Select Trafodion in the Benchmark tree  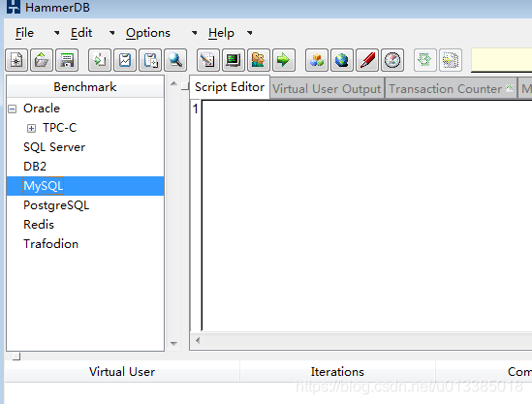[x=50, y=244]
